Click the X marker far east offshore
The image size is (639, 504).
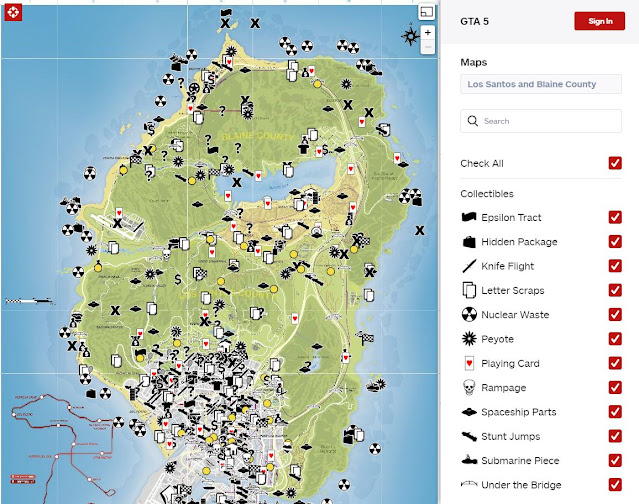[x=420, y=231]
